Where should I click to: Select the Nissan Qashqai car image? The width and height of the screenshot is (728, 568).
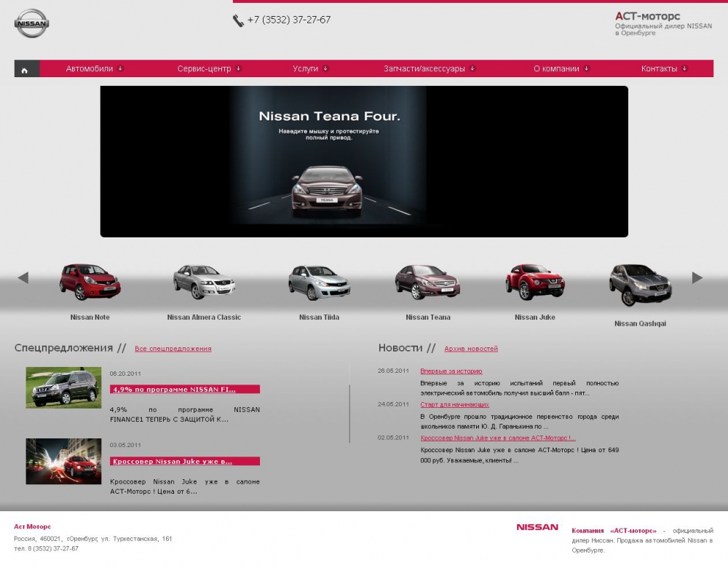pyautogui.click(x=640, y=285)
